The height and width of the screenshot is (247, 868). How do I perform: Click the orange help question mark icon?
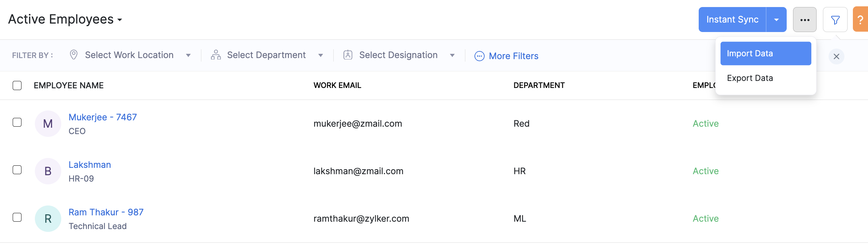pyautogui.click(x=860, y=20)
